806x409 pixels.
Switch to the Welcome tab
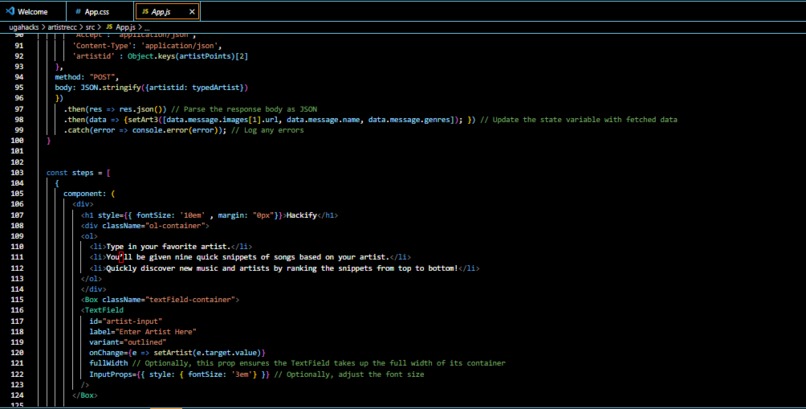click(x=33, y=11)
